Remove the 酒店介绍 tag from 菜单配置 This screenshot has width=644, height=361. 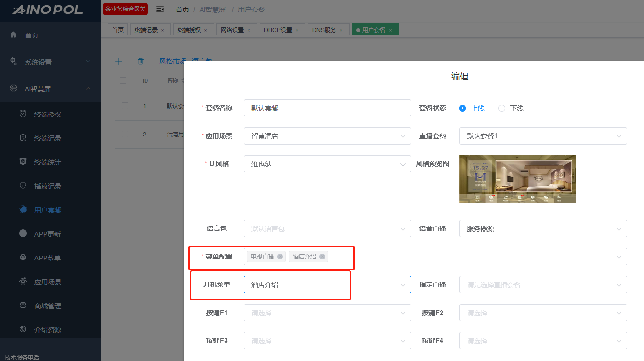[322, 257]
